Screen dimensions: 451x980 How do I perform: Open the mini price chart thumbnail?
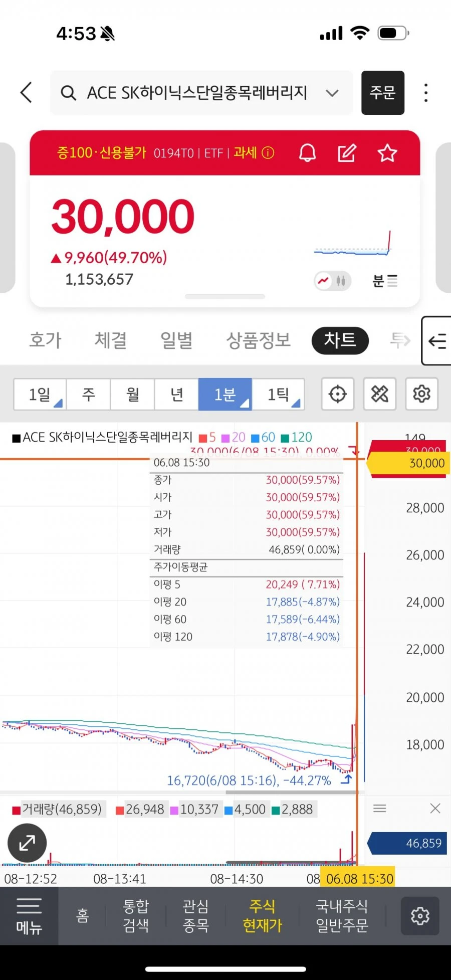pyautogui.click(x=352, y=244)
